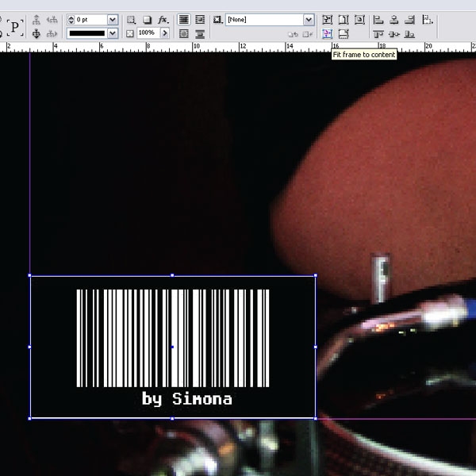
Task: Open the fx effects menu
Action: (x=163, y=20)
